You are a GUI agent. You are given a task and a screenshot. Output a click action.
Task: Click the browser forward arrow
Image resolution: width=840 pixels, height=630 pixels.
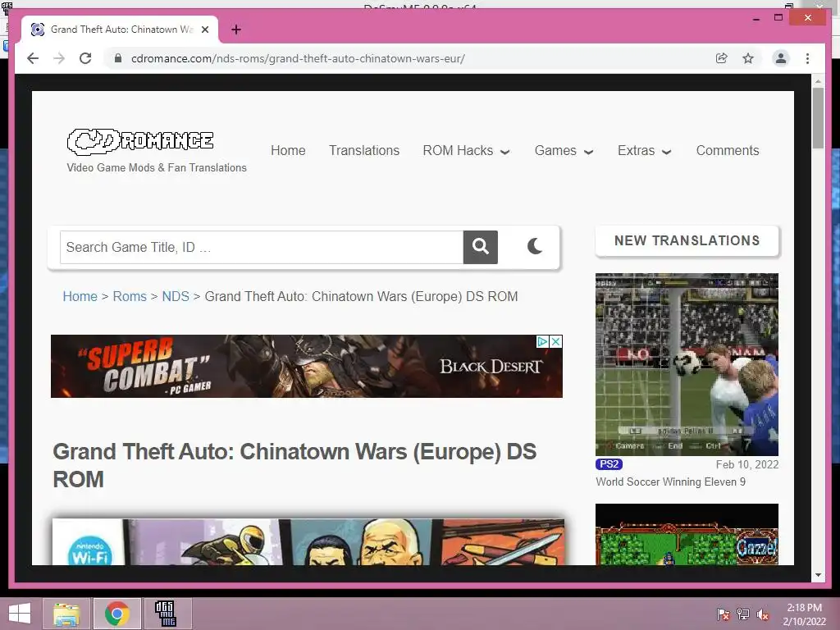[x=59, y=58]
